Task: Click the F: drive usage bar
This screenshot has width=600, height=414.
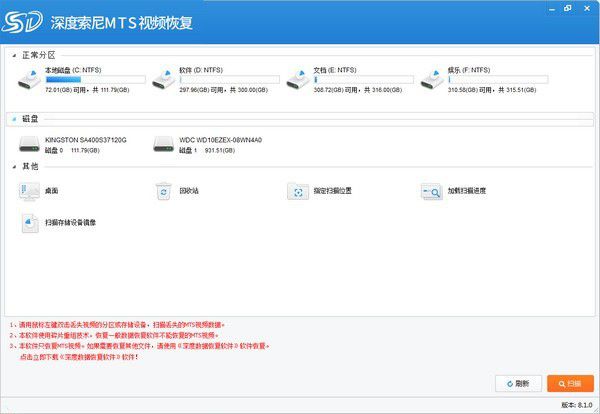Action: click(x=498, y=80)
